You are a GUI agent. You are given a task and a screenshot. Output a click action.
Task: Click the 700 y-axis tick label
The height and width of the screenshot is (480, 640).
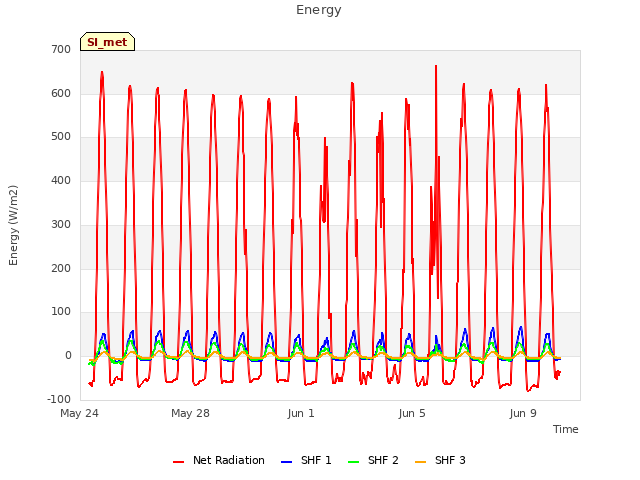61,50
